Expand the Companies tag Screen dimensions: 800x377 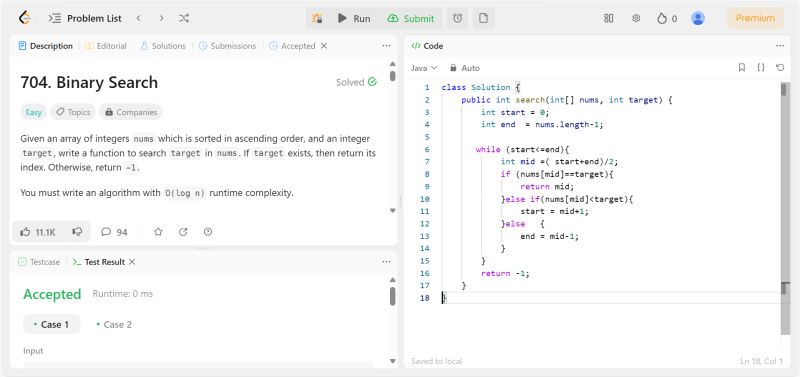coord(131,112)
